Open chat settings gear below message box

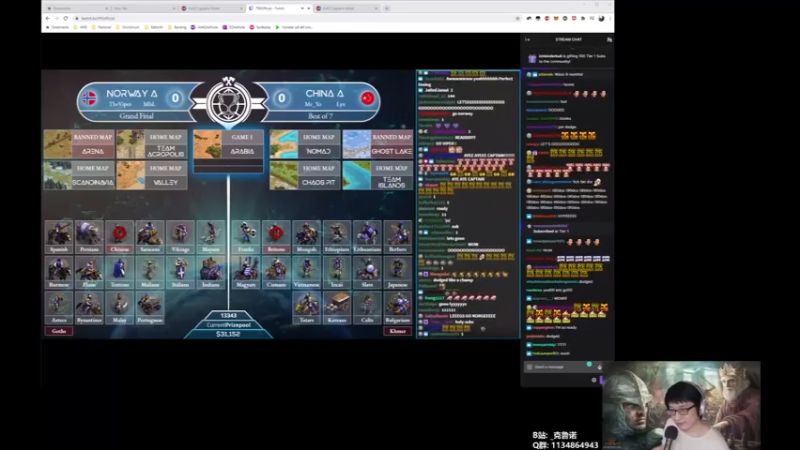point(594,380)
